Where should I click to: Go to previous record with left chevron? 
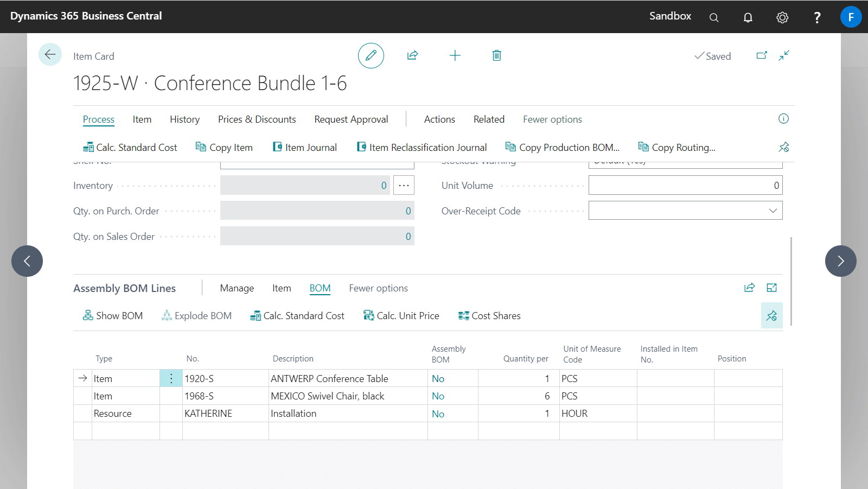coord(27,261)
